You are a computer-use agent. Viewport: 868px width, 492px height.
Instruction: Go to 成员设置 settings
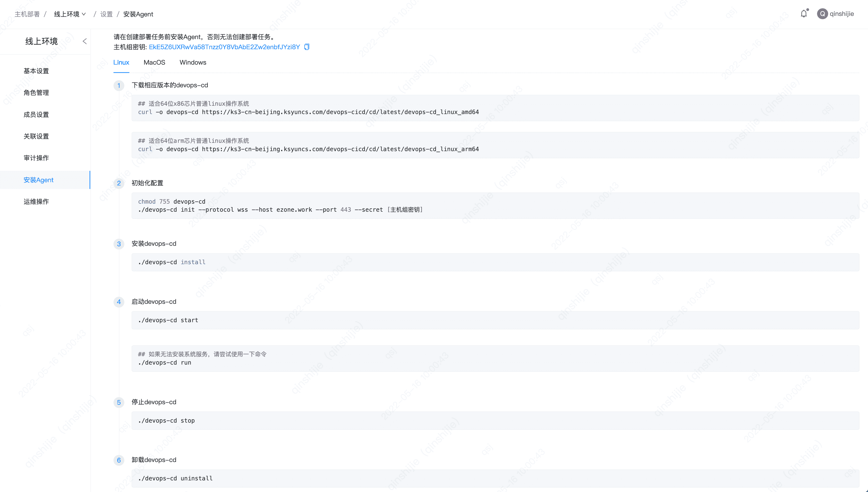[36, 115]
